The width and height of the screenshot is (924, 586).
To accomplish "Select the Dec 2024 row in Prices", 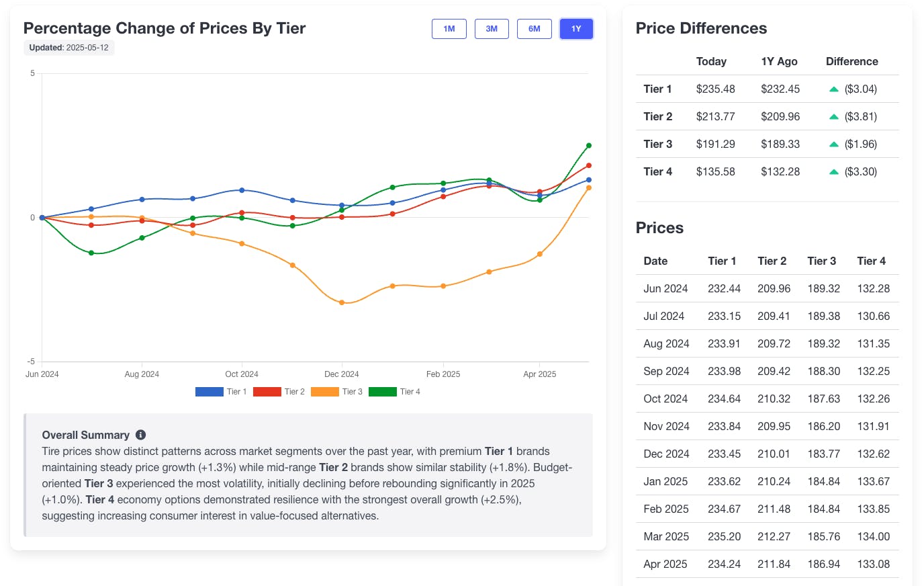I will click(x=767, y=454).
